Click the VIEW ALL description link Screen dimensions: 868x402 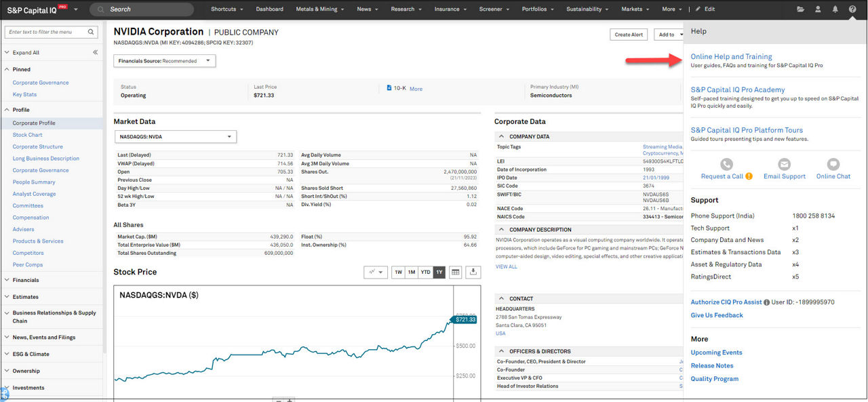(x=506, y=266)
